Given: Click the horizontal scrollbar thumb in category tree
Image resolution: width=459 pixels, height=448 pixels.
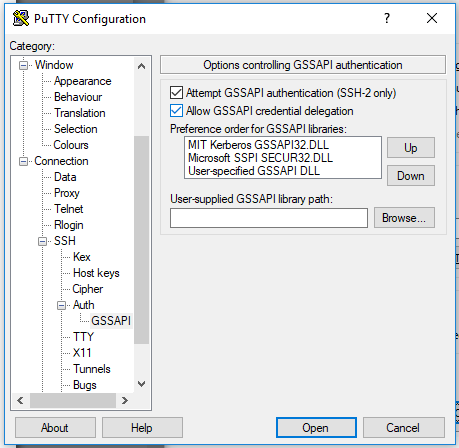Looking at the screenshot, I should pos(73,400).
